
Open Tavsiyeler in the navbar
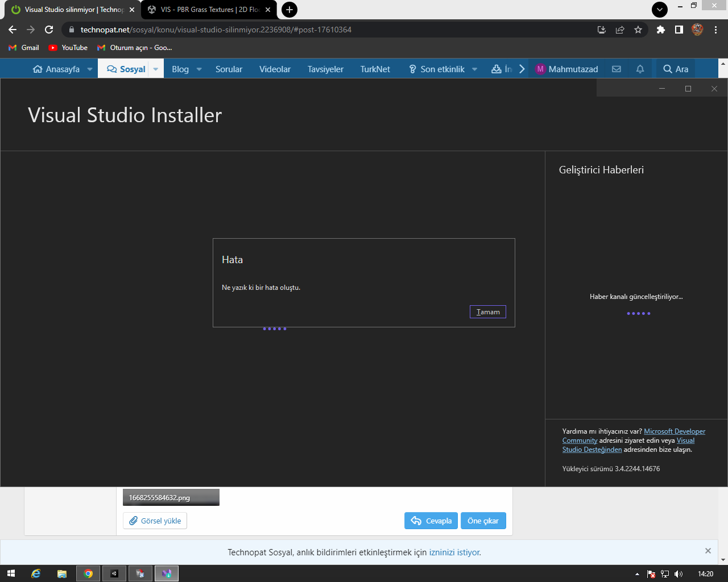325,69
